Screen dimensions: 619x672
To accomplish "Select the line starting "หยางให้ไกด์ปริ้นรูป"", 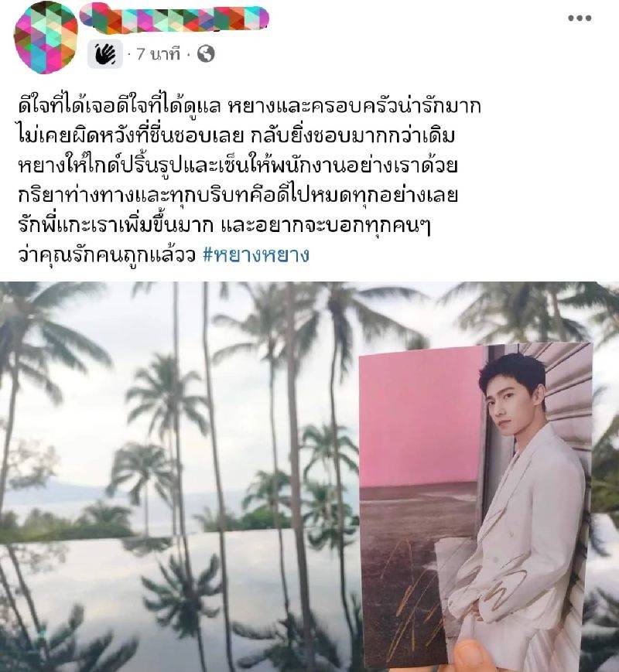I will [238, 165].
